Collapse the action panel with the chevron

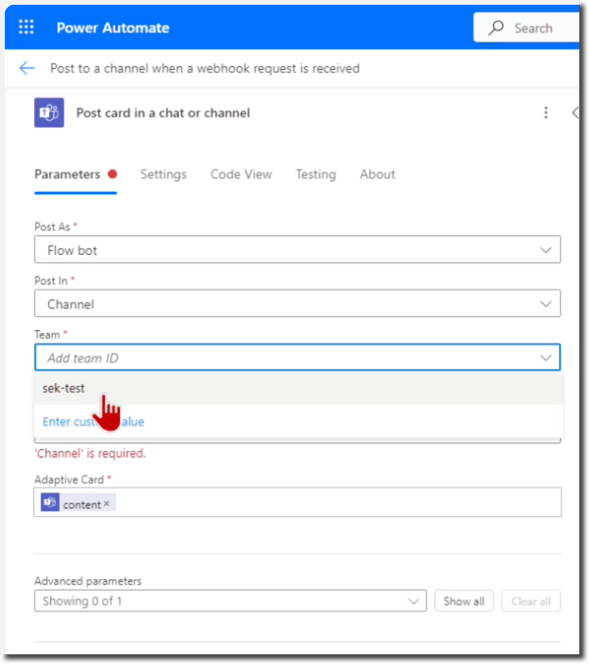pos(575,113)
